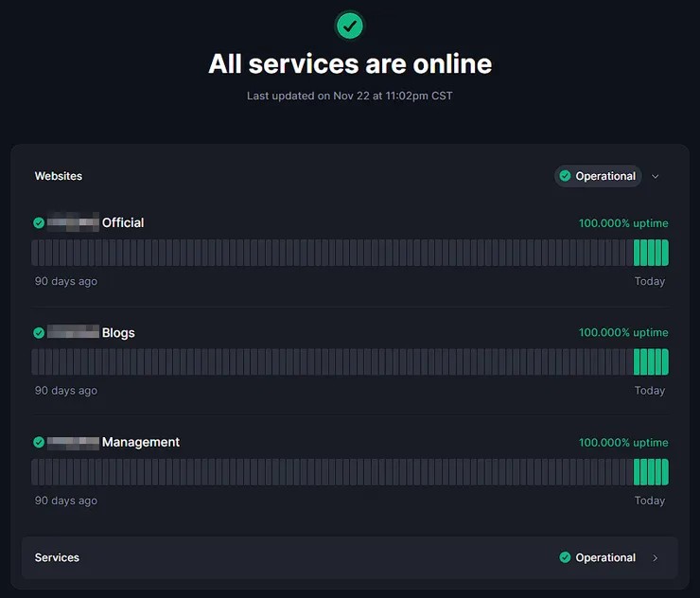Viewport: 700px width, 598px height.
Task: Click the Management website name
Action: [x=140, y=442]
